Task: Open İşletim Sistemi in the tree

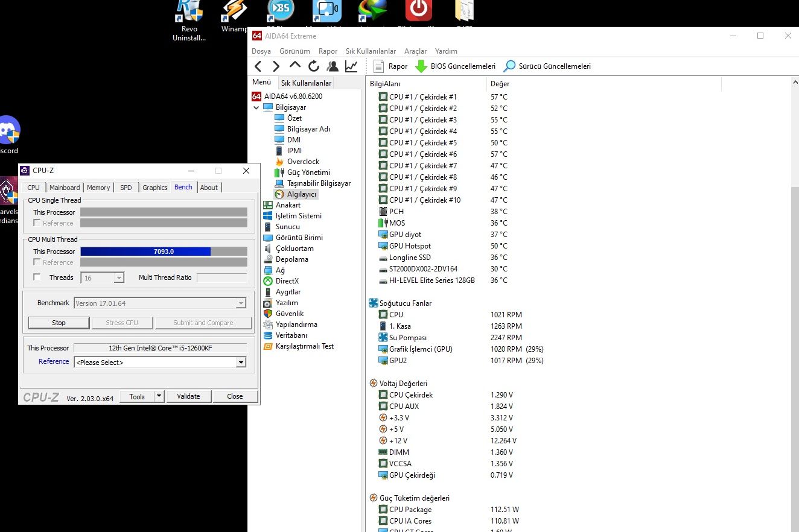Action: pos(293,216)
